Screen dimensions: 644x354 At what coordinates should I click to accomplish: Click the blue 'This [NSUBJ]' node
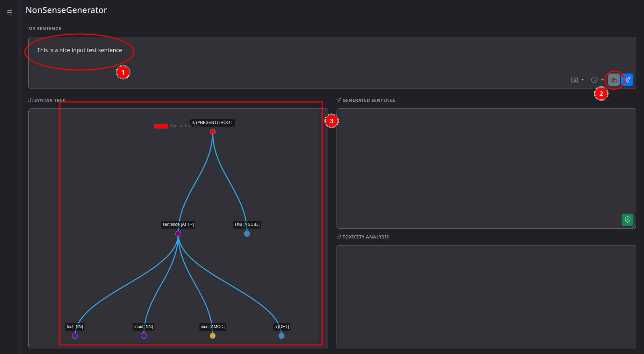(x=247, y=234)
